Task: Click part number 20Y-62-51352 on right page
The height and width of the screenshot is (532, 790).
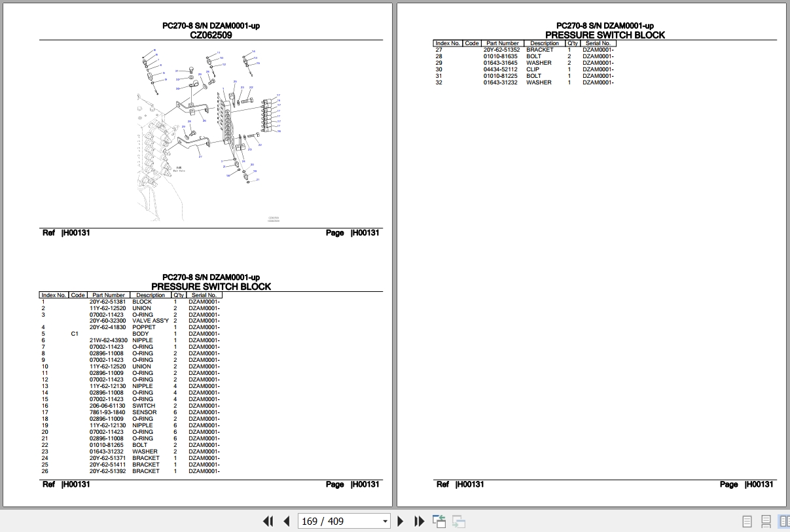Action: pos(501,50)
